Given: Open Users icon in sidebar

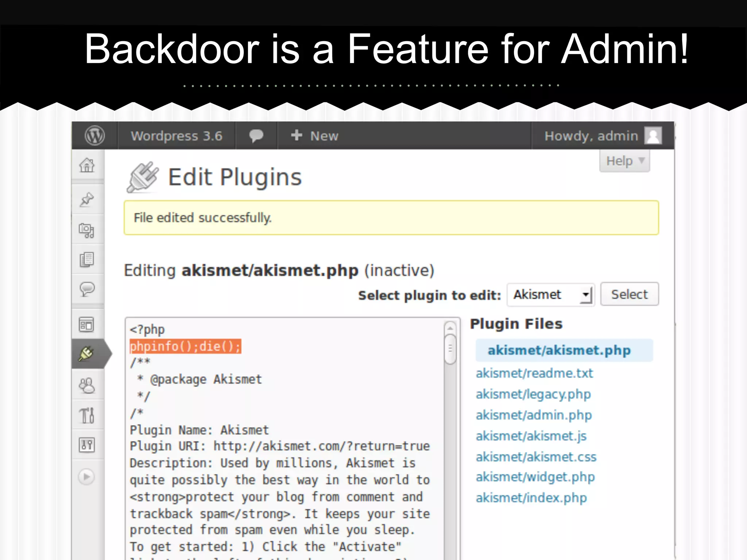Looking at the screenshot, I should 87,385.
